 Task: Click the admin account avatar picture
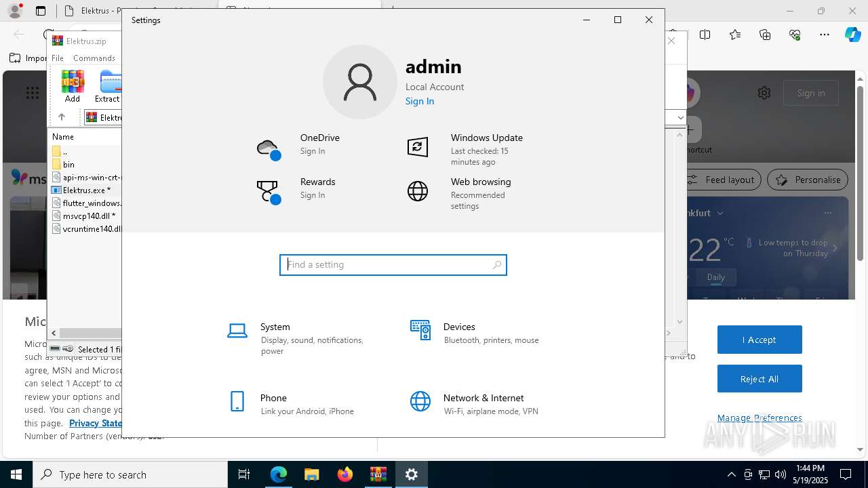pyautogui.click(x=360, y=82)
